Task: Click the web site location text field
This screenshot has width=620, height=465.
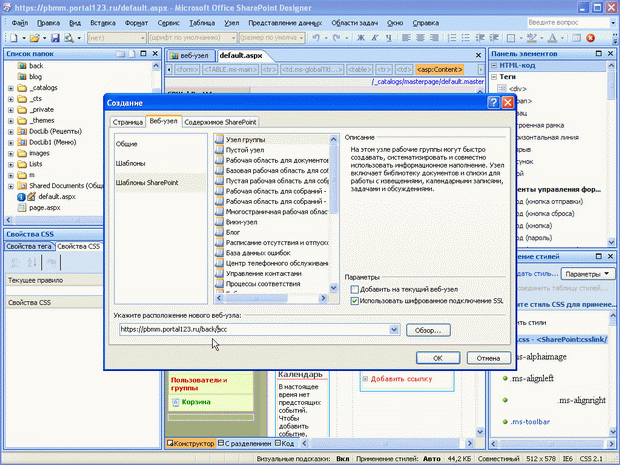Action: [250, 329]
